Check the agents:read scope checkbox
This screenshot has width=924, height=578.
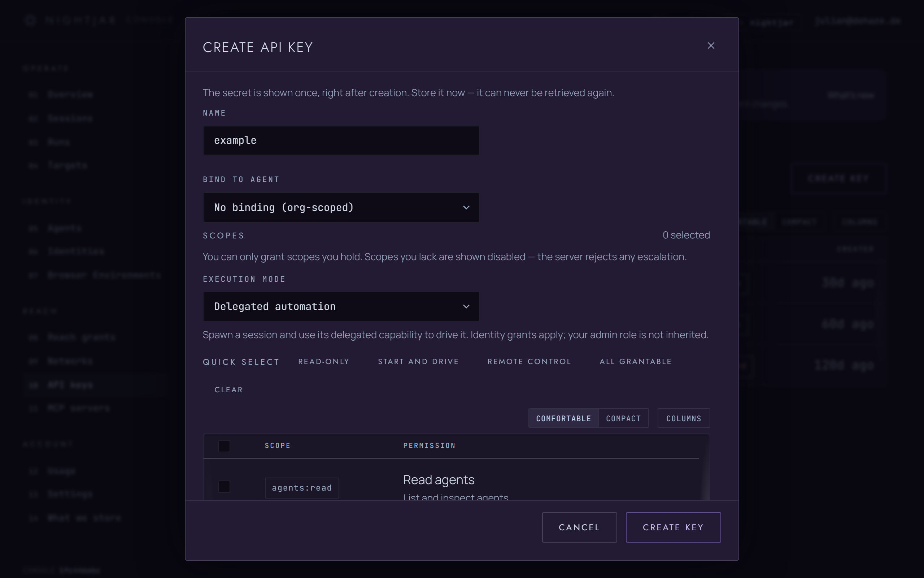coord(224,487)
